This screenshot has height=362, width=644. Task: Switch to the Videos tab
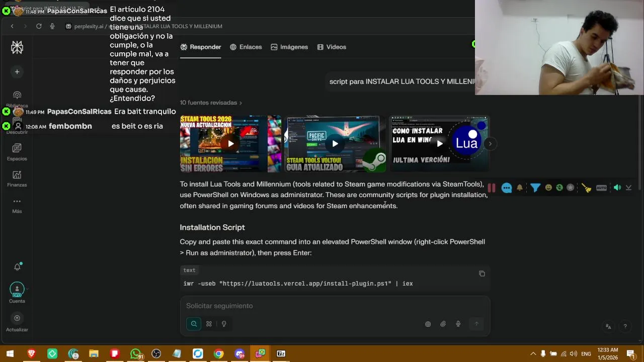tap(332, 47)
